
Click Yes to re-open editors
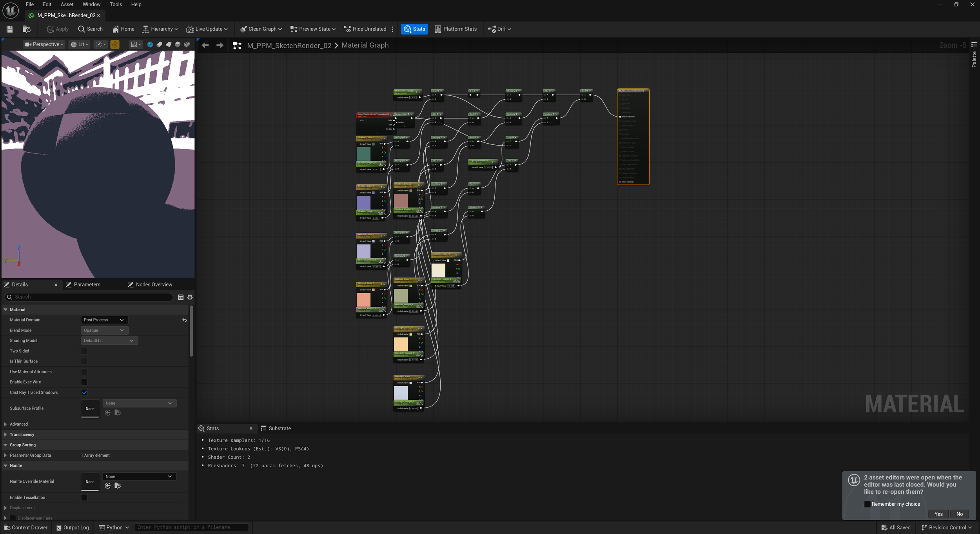(938, 514)
